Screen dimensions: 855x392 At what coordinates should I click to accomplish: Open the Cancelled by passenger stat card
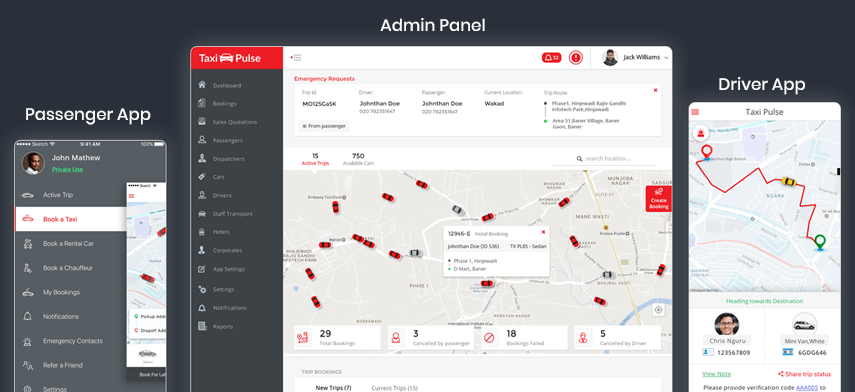pyautogui.click(x=431, y=338)
